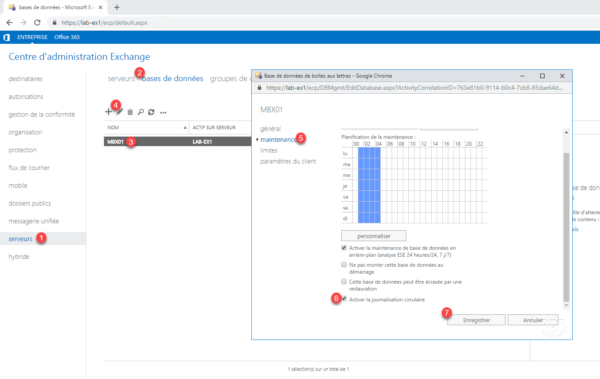Open 'messagerie unifiée' navigation item

coord(34,221)
